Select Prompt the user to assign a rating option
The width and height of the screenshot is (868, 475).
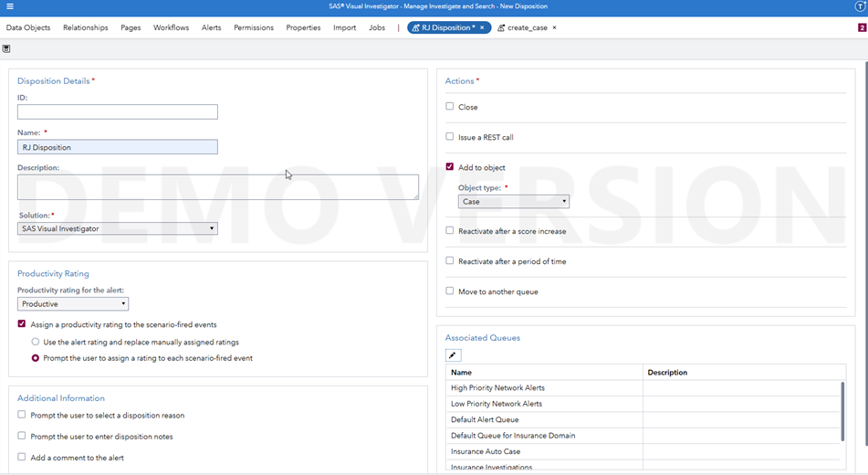coord(36,358)
